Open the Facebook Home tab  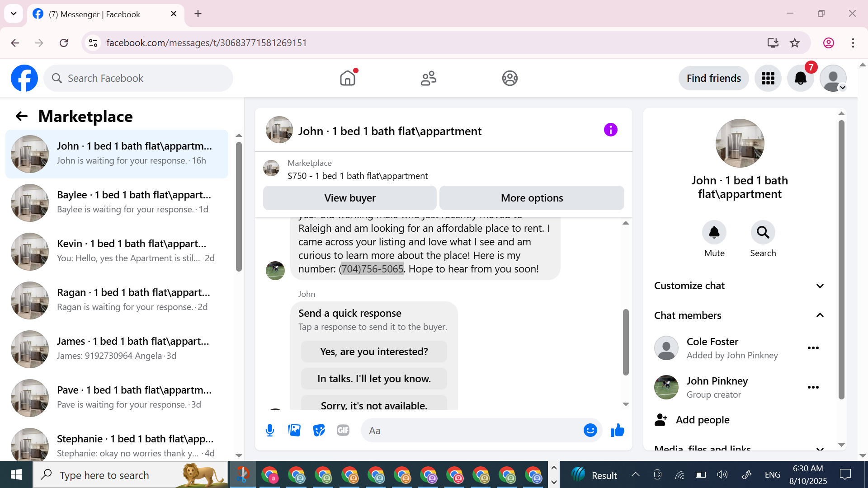pos(348,78)
